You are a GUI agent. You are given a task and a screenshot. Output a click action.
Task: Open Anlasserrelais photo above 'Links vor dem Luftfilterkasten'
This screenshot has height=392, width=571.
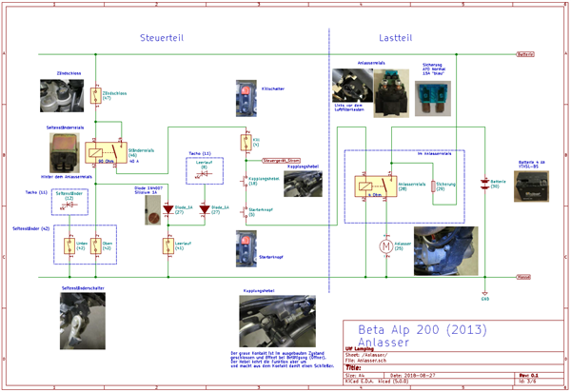[352, 86]
